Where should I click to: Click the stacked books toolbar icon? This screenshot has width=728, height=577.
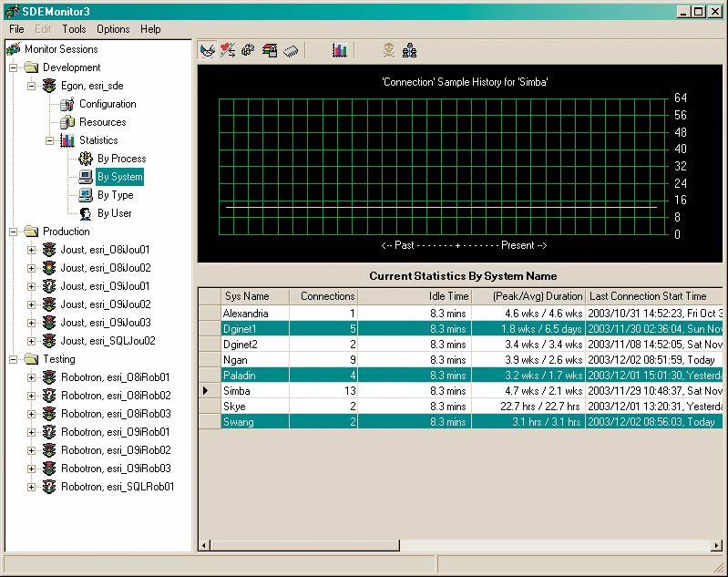click(270, 51)
